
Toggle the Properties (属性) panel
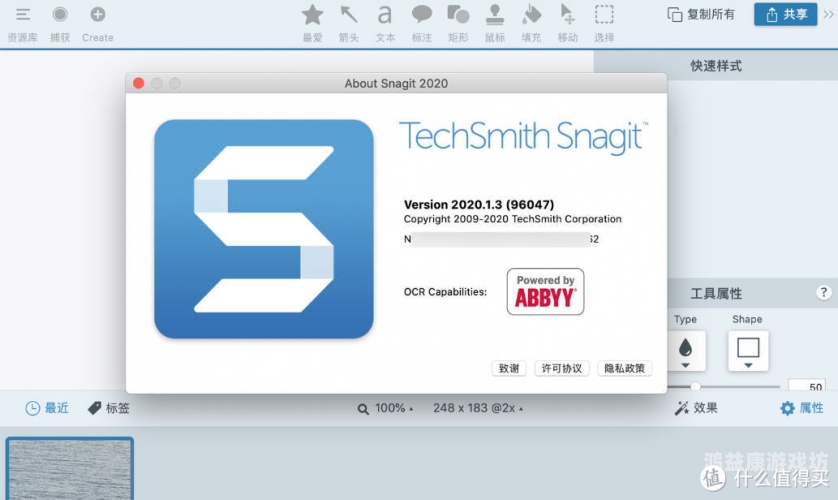click(802, 408)
